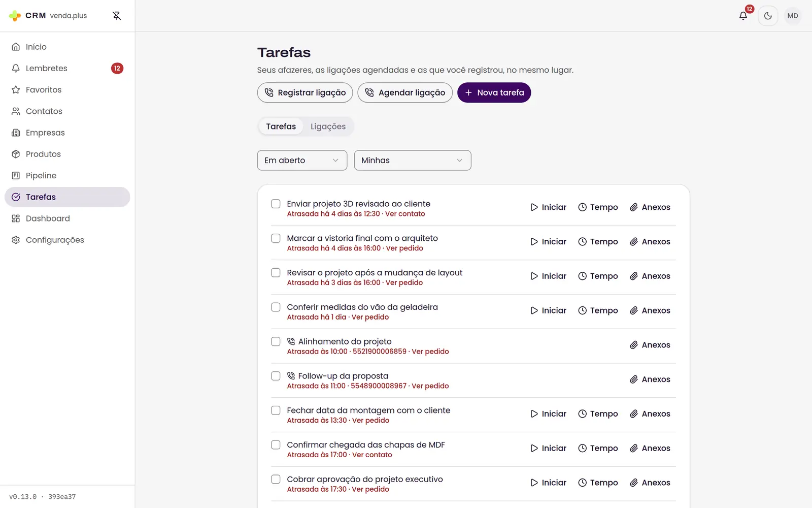The width and height of the screenshot is (812, 508).
Task: Click the Registrar ligação button
Action: pyautogui.click(x=305, y=92)
